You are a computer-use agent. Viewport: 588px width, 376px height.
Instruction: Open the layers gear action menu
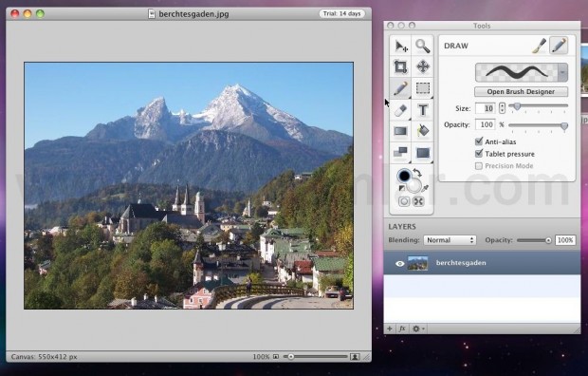(x=418, y=329)
